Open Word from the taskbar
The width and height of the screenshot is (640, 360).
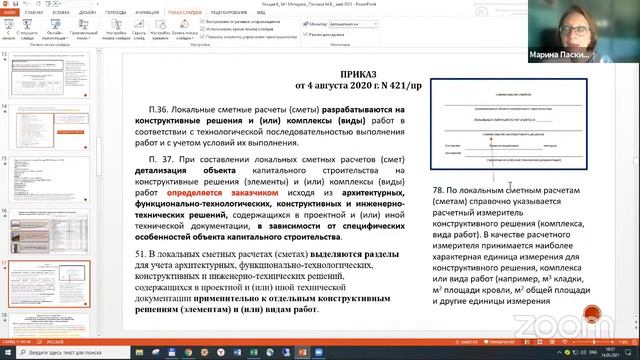[x=237, y=352]
